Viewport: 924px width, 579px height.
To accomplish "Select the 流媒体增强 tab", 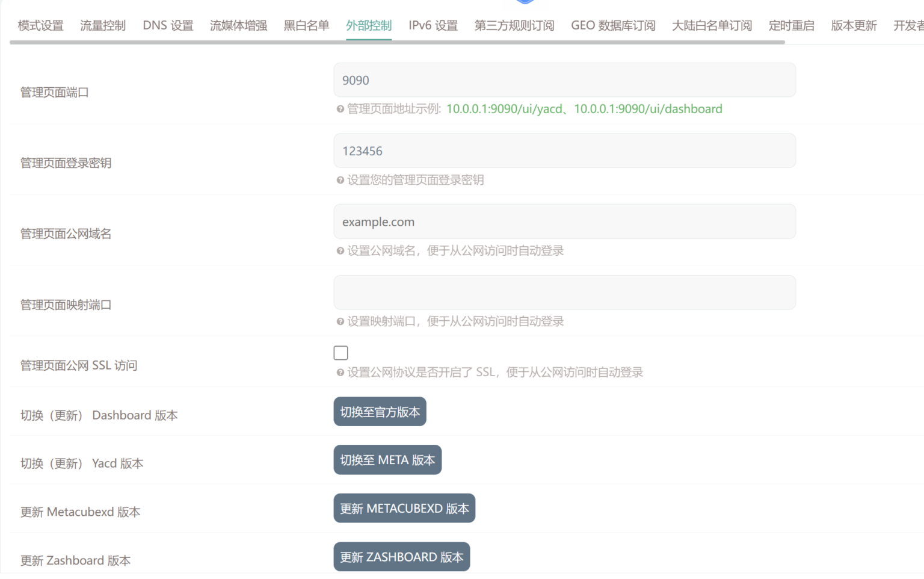I will pyautogui.click(x=238, y=25).
